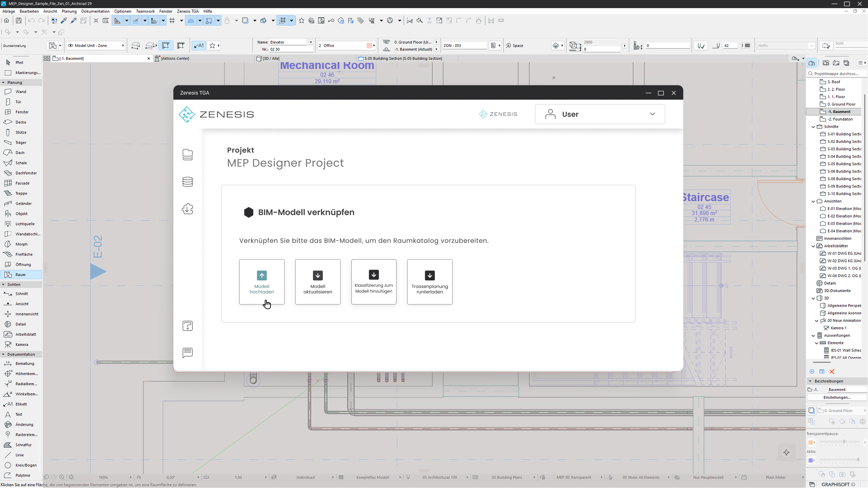
Task: Open the Zenesis TGA menu
Action: pos(188,11)
